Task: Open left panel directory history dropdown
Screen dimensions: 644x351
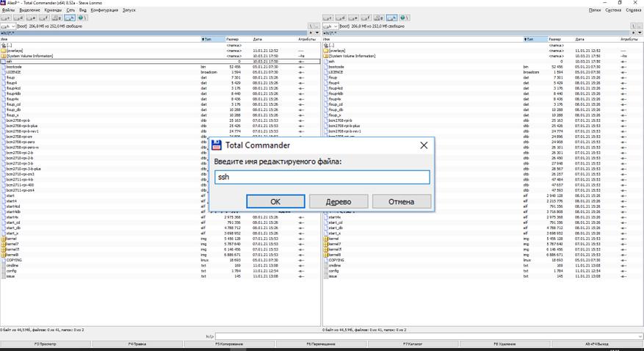Action: coord(317,32)
